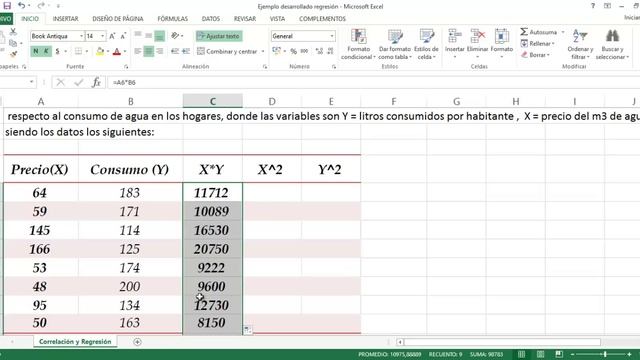The width and height of the screenshot is (640, 360).
Task: Click Insertar cells button
Action: click(x=454, y=43)
